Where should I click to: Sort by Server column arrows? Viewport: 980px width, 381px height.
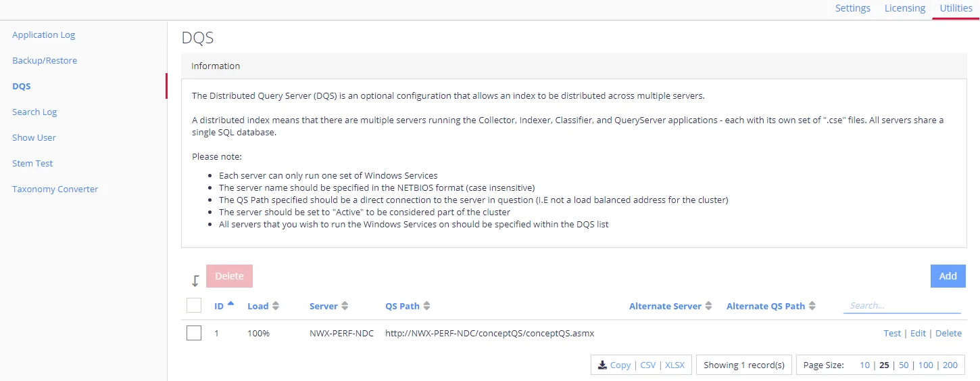(x=345, y=306)
